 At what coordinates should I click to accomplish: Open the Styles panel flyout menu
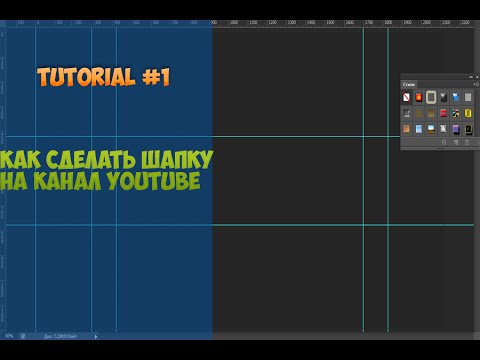476,84
